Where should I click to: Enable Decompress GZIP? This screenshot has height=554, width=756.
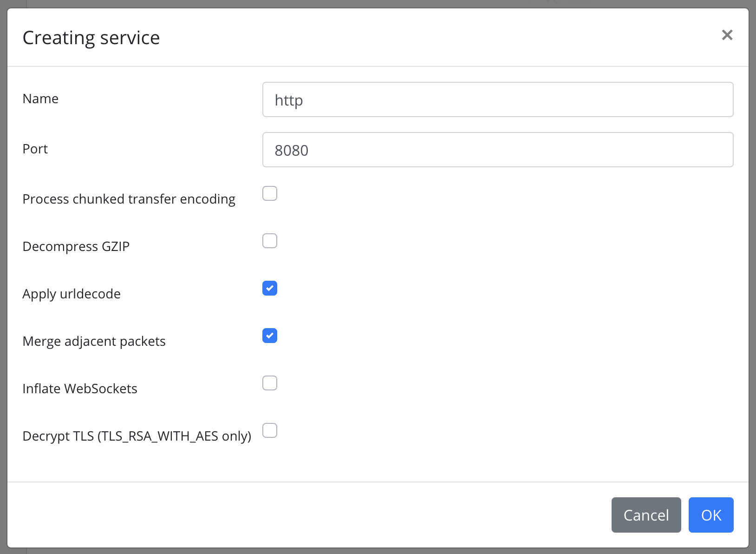269,240
